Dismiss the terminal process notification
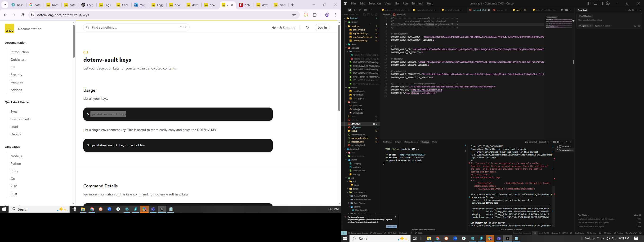 pos(395,217)
